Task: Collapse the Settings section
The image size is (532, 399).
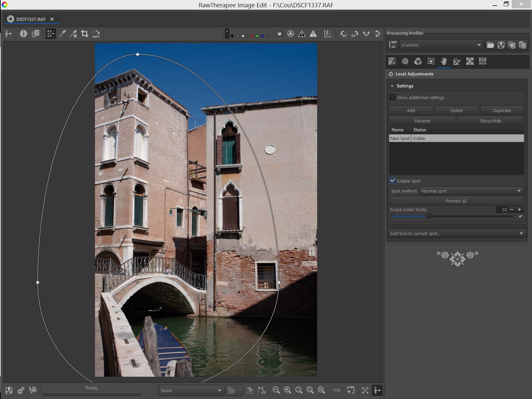Action: 392,86
